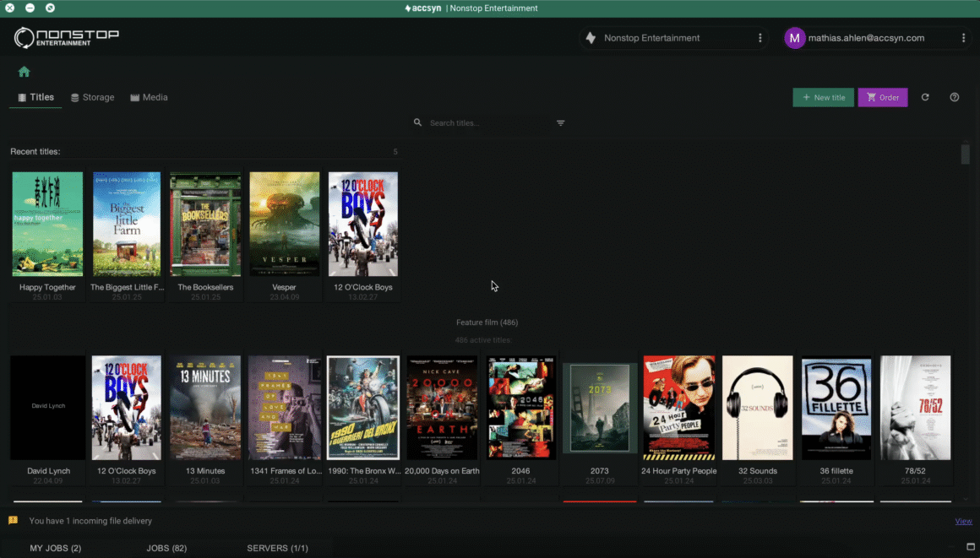Open the 2073 poster
The height and width of the screenshot is (558, 980).
[x=599, y=408]
